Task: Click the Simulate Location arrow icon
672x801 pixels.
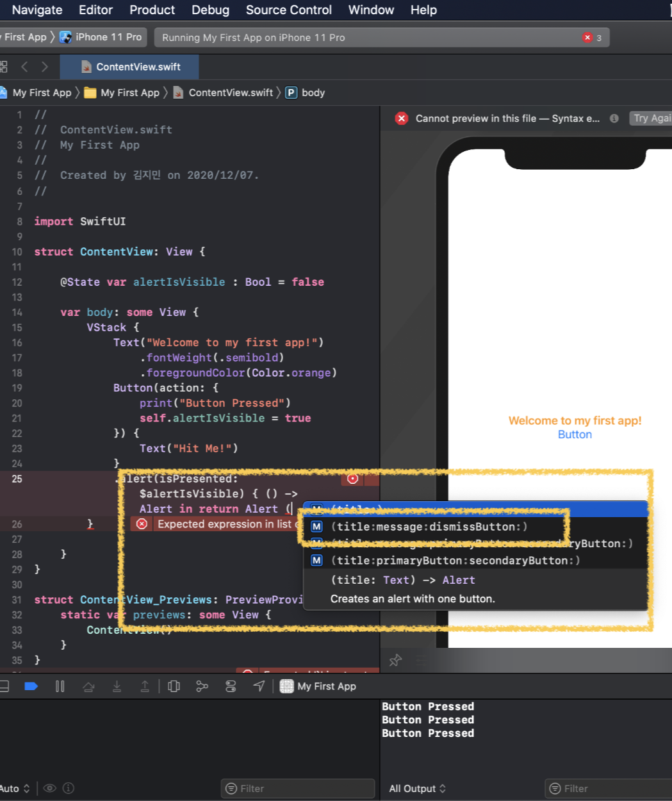Action: point(259,686)
